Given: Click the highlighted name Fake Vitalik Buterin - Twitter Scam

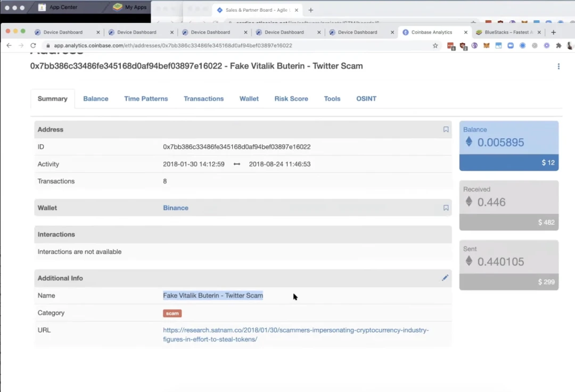Looking at the screenshot, I should (213, 295).
